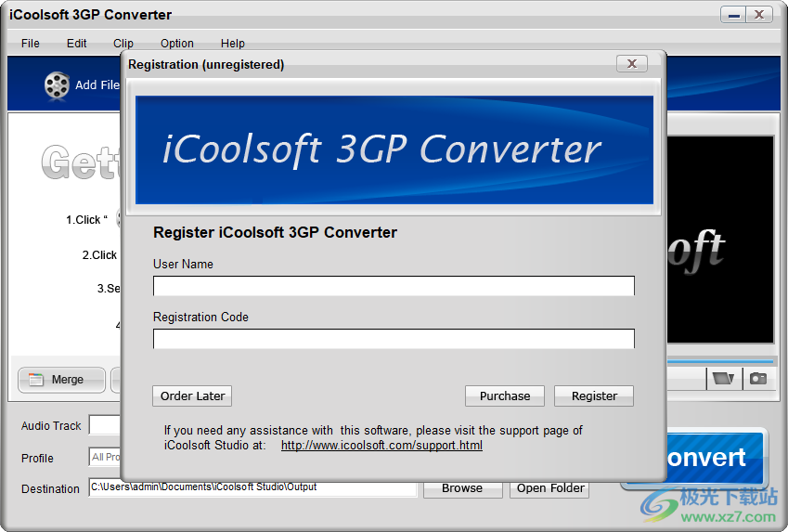788x532 pixels.
Task: Click the Browse button
Action: (x=462, y=488)
